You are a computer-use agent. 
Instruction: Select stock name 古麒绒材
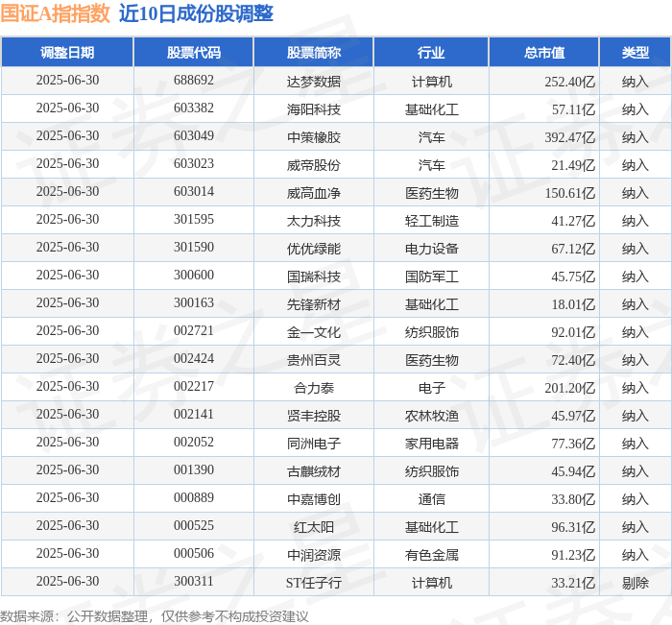tap(314, 471)
